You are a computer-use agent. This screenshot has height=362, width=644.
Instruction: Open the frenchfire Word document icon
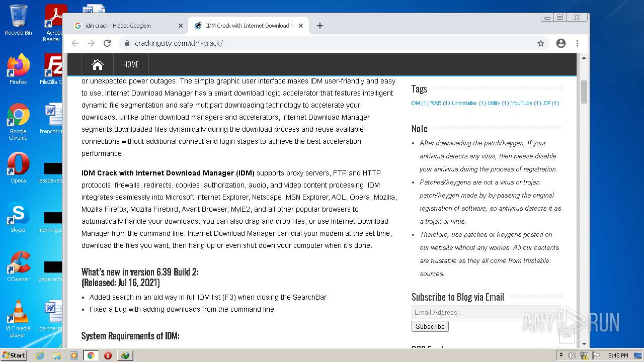click(x=52, y=119)
